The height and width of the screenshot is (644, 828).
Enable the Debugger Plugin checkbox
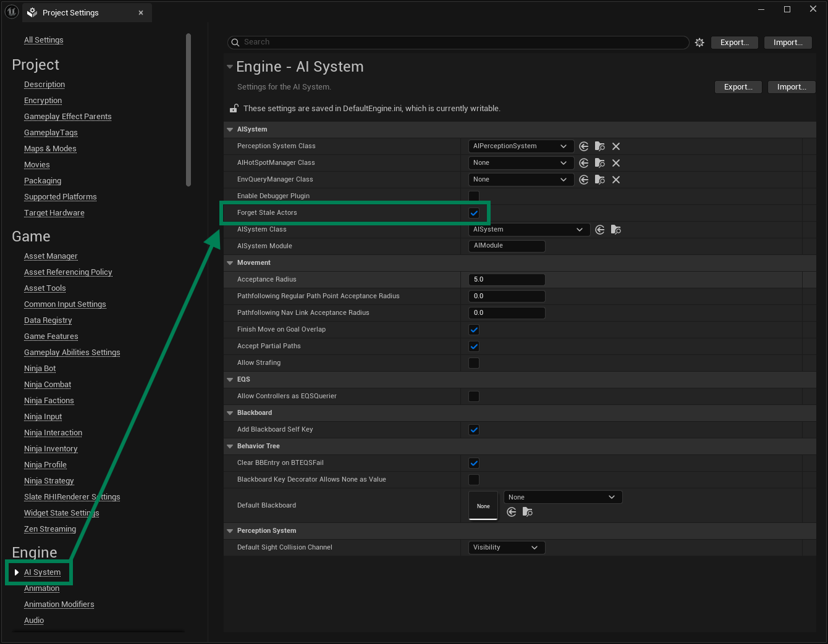tap(474, 196)
